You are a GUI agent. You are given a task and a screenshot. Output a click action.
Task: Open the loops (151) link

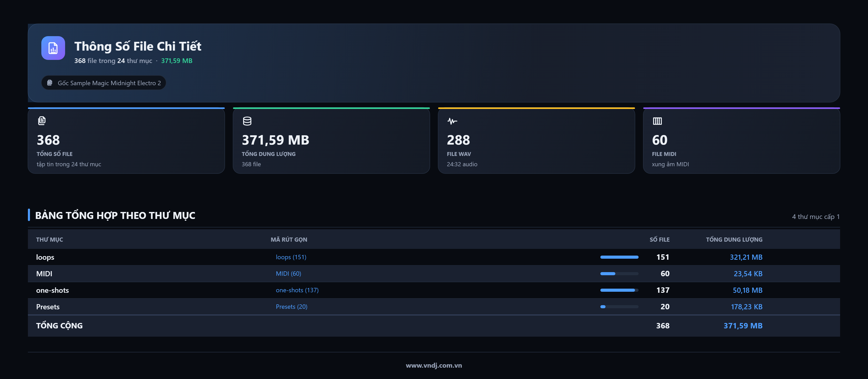tap(291, 257)
